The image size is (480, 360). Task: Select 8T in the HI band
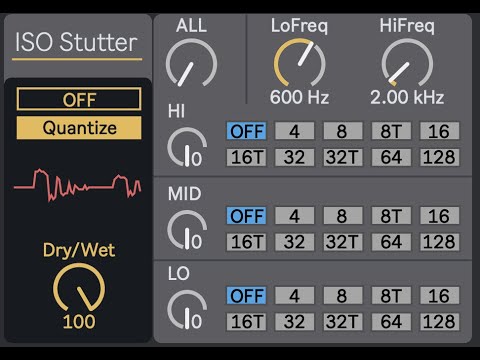click(391, 131)
